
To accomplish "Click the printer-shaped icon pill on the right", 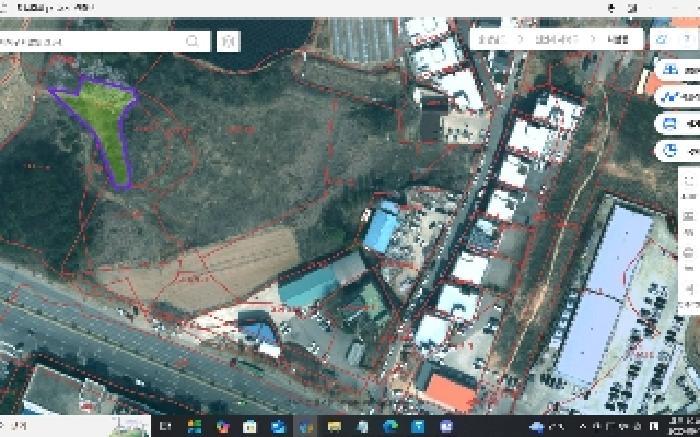I will [677, 123].
